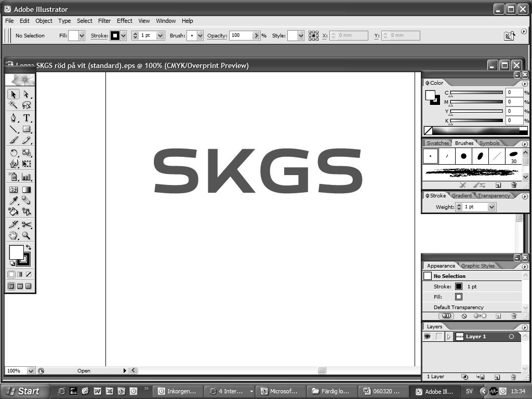Expand Layer 1 disclosure triangle
Image resolution: width=532 pixels, height=399 pixels.
pyautogui.click(x=448, y=337)
